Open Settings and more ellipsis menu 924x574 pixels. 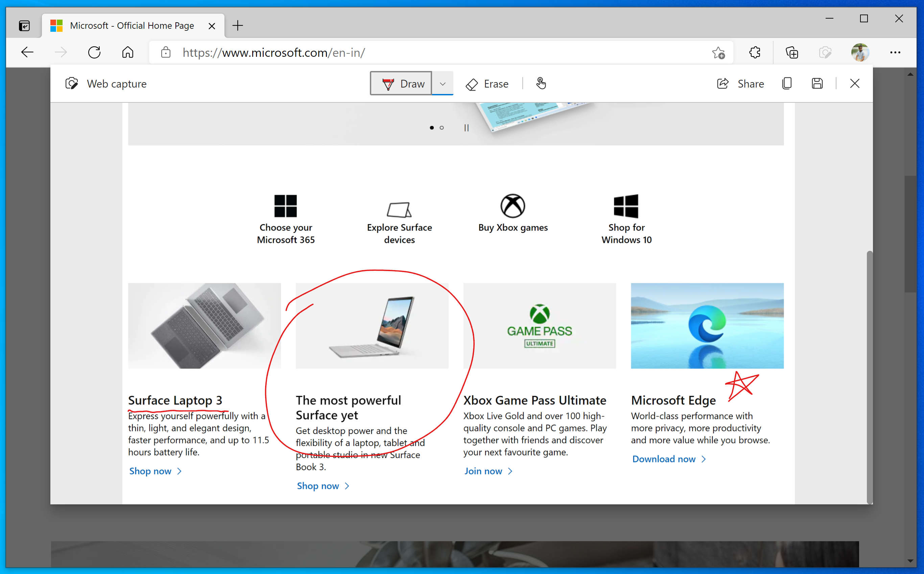click(895, 52)
